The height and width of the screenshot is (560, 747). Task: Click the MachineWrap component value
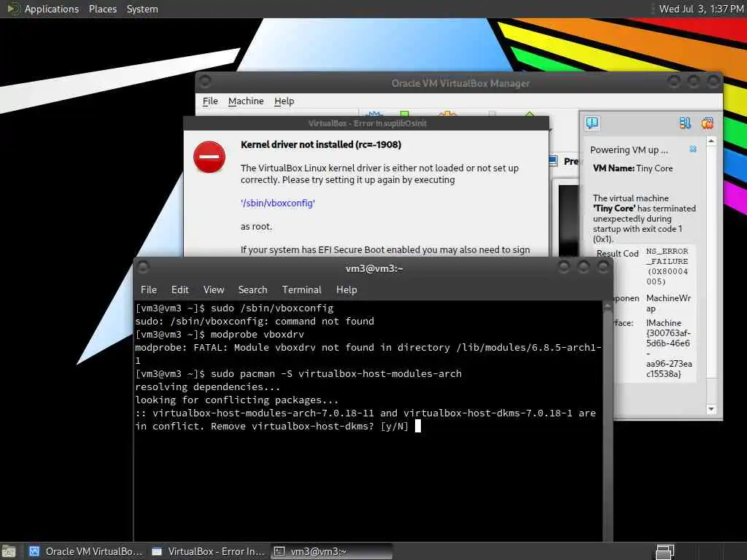[668, 303]
